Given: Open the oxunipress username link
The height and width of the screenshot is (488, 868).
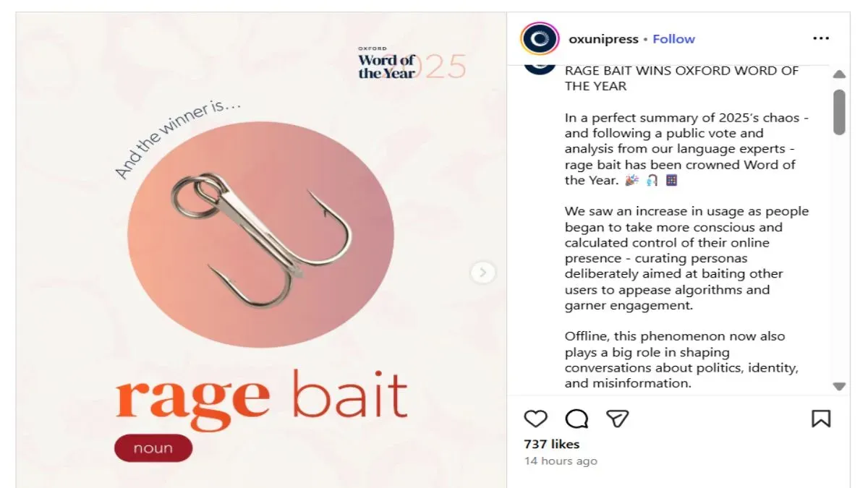Looking at the screenshot, I should point(603,39).
